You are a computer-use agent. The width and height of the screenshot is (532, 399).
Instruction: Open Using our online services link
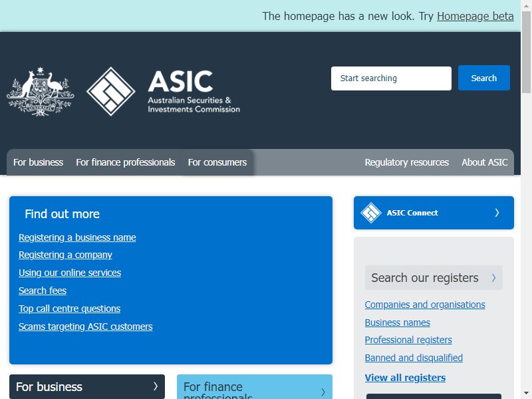pyautogui.click(x=70, y=273)
